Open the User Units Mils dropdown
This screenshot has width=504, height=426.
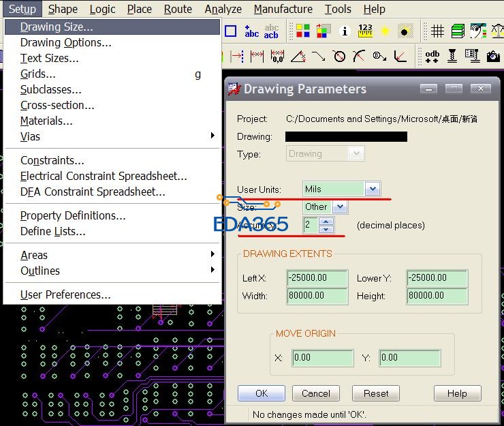click(373, 189)
